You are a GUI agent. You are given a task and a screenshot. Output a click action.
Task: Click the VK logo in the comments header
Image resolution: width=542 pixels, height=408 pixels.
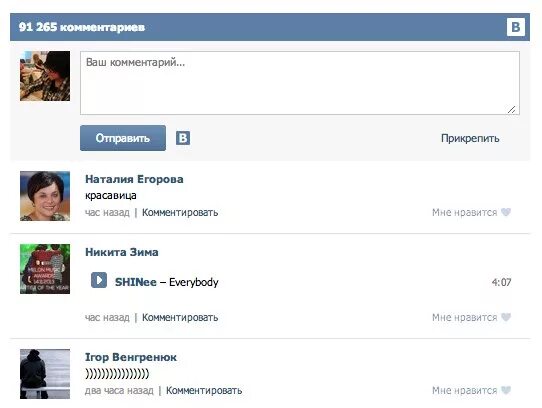pos(516,27)
